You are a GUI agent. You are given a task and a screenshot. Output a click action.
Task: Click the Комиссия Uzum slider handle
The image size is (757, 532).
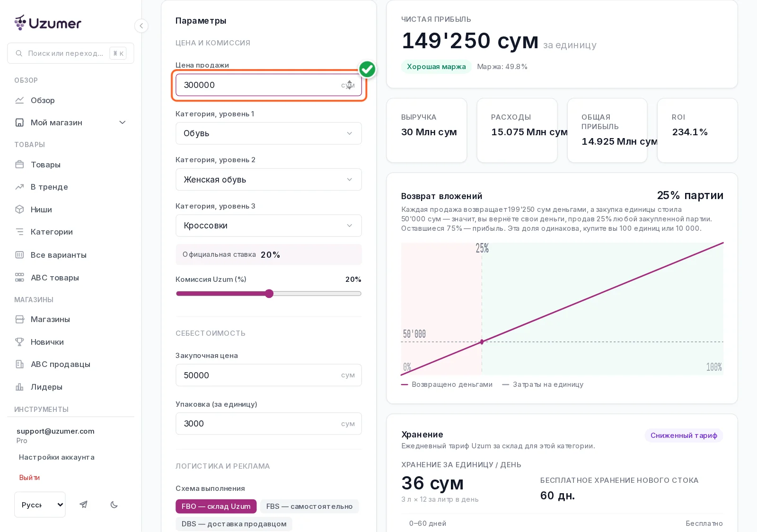click(x=269, y=294)
